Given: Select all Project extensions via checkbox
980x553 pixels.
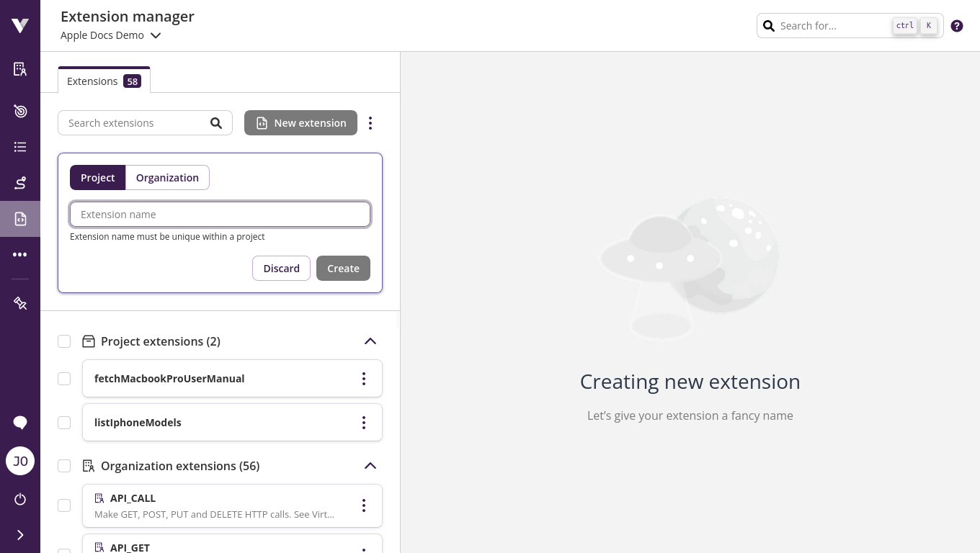Looking at the screenshot, I should click(64, 341).
